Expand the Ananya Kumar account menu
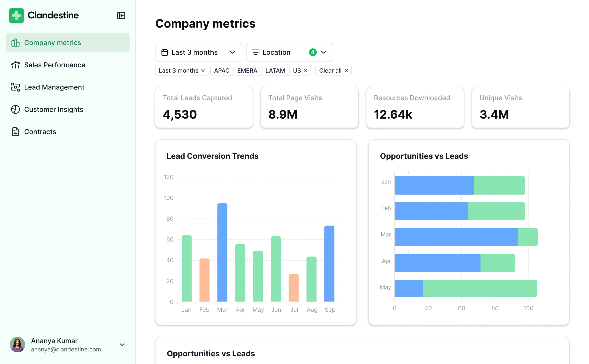Viewport: 589px width, 364px height. [122, 345]
